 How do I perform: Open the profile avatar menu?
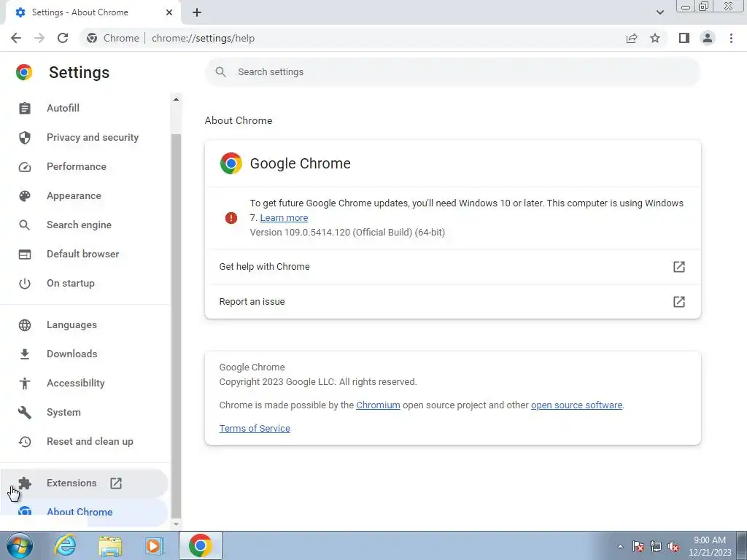click(708, 38)
